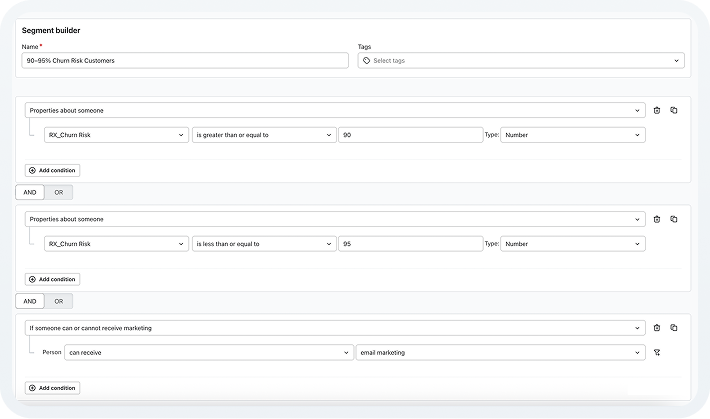Expand the 'can receive' dropdown
710x419 pixels.
pos(208,352)
